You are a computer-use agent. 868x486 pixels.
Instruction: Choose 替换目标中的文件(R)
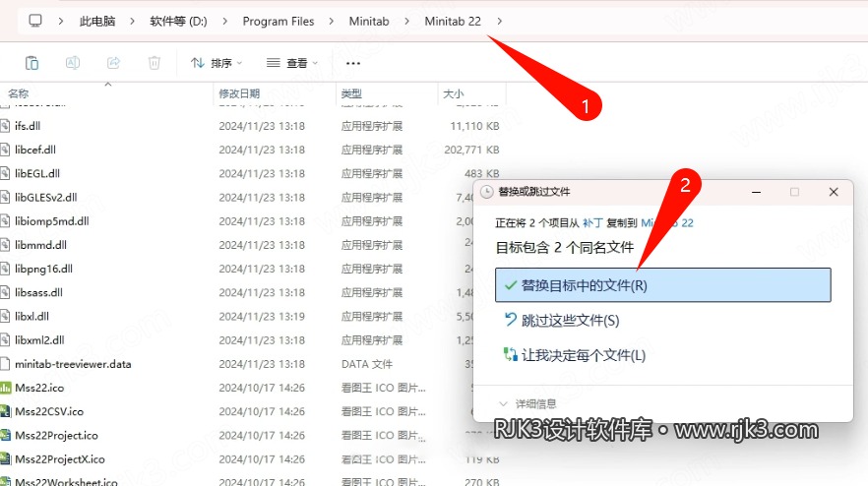tap(663, 285)
